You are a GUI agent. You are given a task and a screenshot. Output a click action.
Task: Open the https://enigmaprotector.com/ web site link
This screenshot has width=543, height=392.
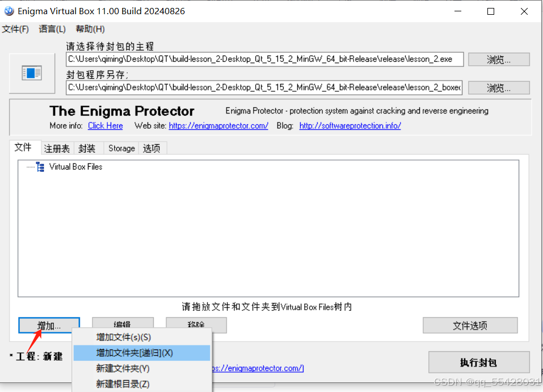[218, 126]
